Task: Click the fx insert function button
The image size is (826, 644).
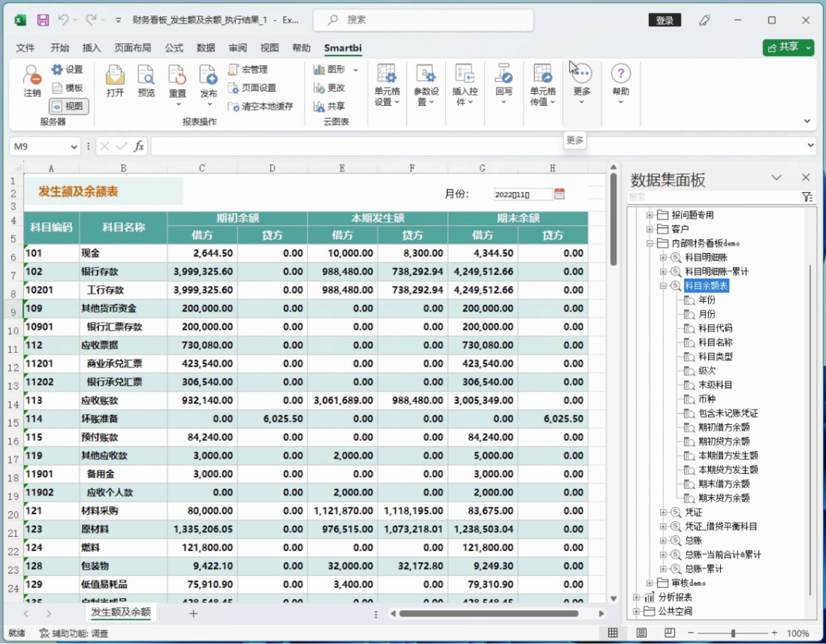Action: pos(139,146)
